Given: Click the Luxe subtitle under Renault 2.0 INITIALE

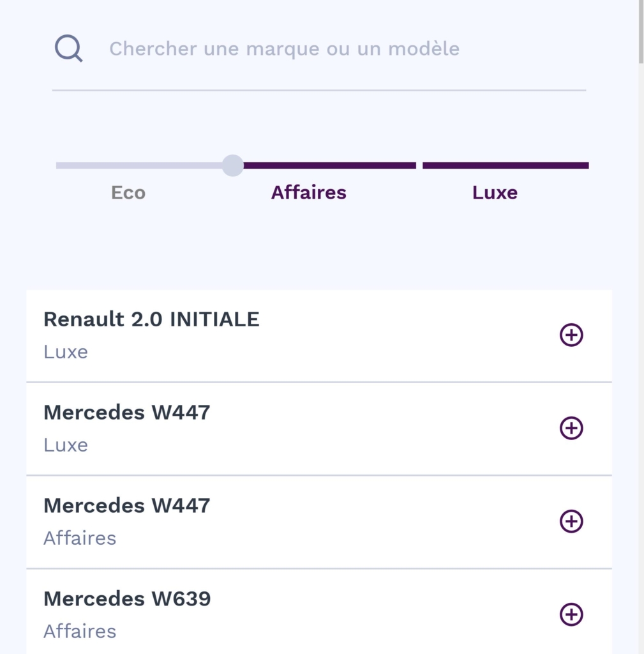Looking at the screenshot, I should click(x=66, y=352).
